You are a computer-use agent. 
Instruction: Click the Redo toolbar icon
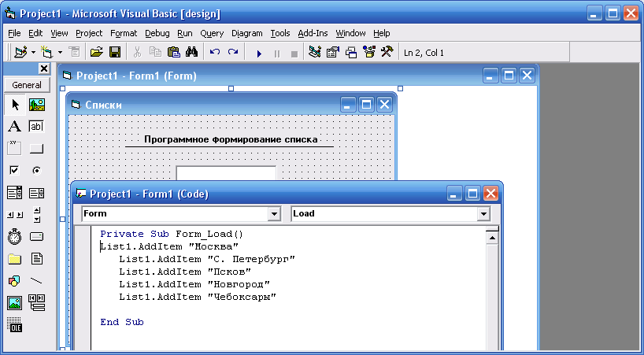(x=233, y=53)
